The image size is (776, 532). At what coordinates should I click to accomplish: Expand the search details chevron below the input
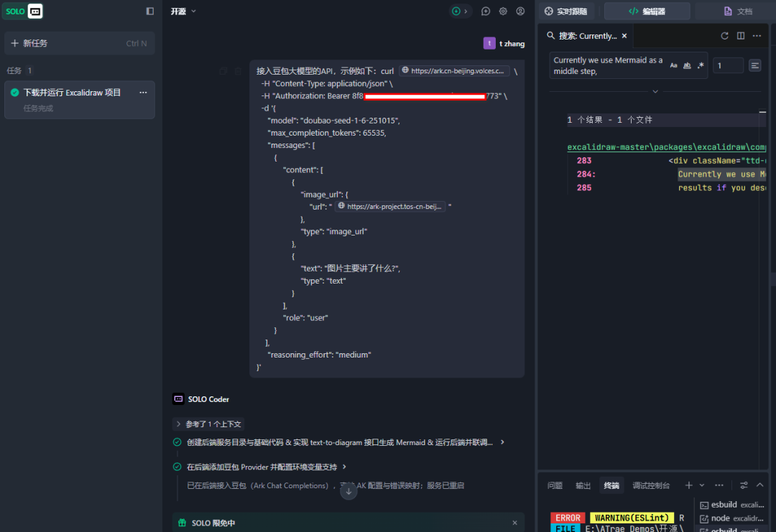pyautogui.click(x=655, y=91)
